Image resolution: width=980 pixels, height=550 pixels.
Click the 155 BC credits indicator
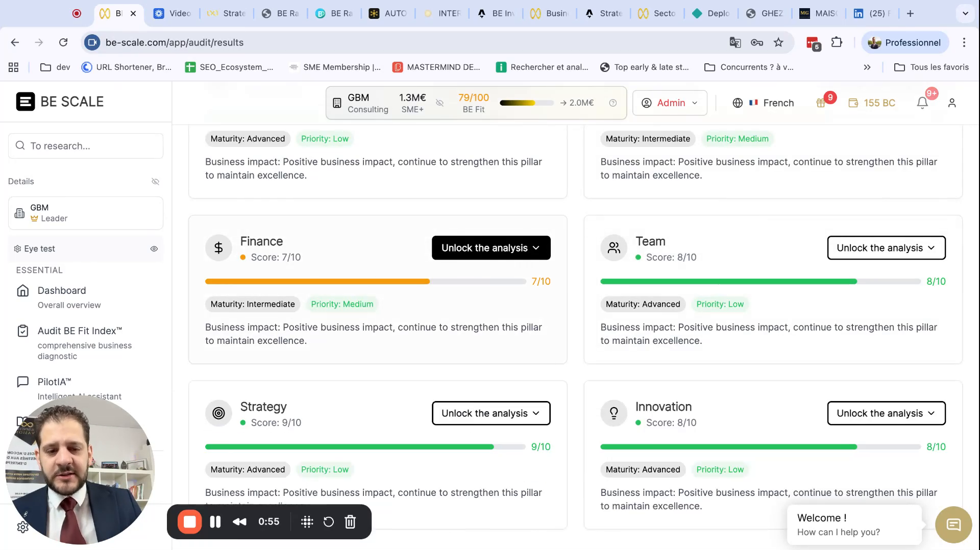(872, 103)
